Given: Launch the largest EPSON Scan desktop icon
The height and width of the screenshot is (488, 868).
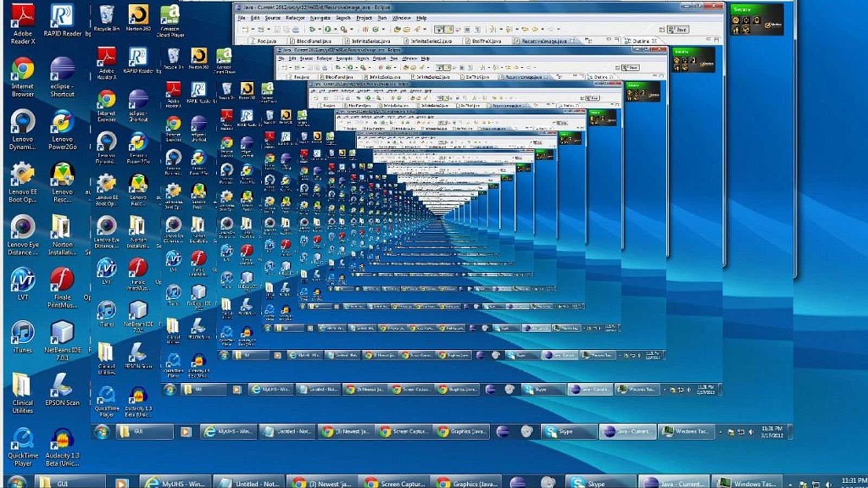Looking at the screenshot, I should pos(62,386).
